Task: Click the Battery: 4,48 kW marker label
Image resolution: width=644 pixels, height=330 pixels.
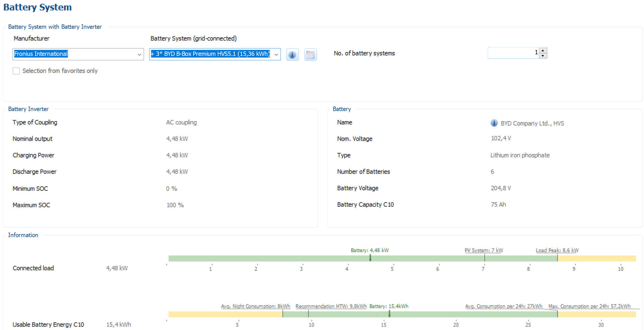Action: (x=369, y=250)
